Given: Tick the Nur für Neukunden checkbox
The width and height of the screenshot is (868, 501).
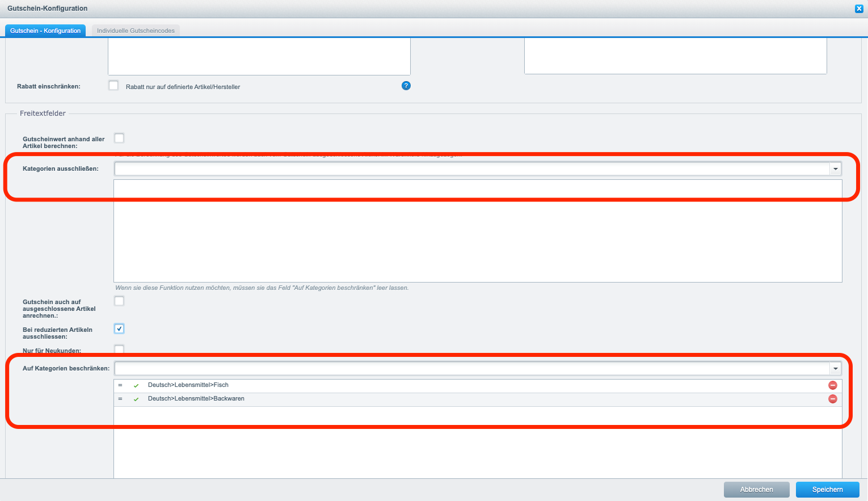Looking at the screenshot, I should click(x=119, y=349).
